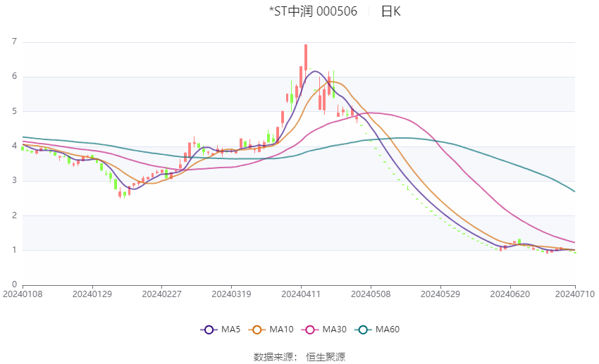Screen dimensions: 599x364
Task: Click the y-axis value 4
Action: 15,146
